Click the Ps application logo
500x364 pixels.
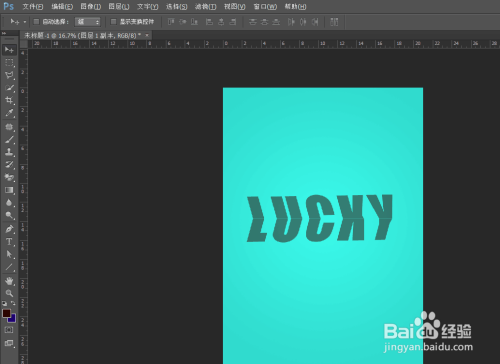9,6
